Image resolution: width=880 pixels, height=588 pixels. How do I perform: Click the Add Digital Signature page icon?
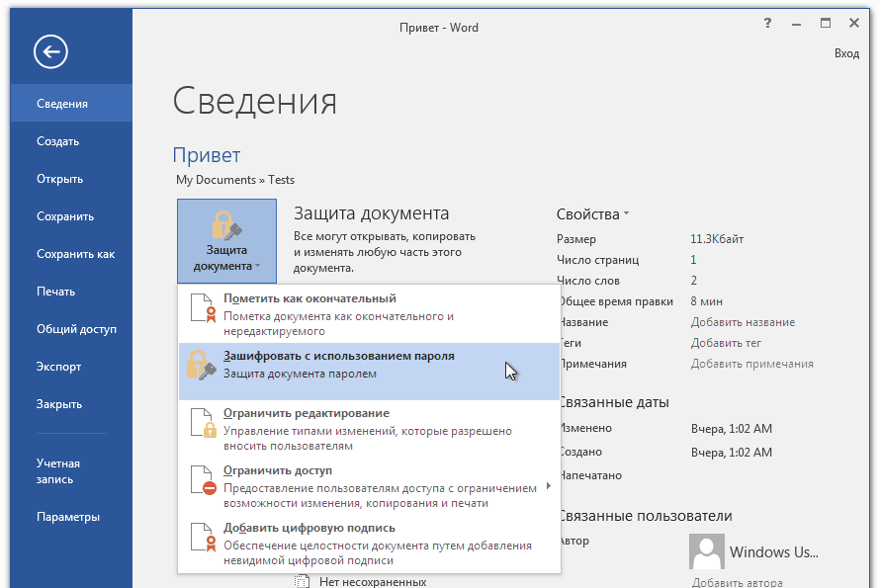point(203,537)
